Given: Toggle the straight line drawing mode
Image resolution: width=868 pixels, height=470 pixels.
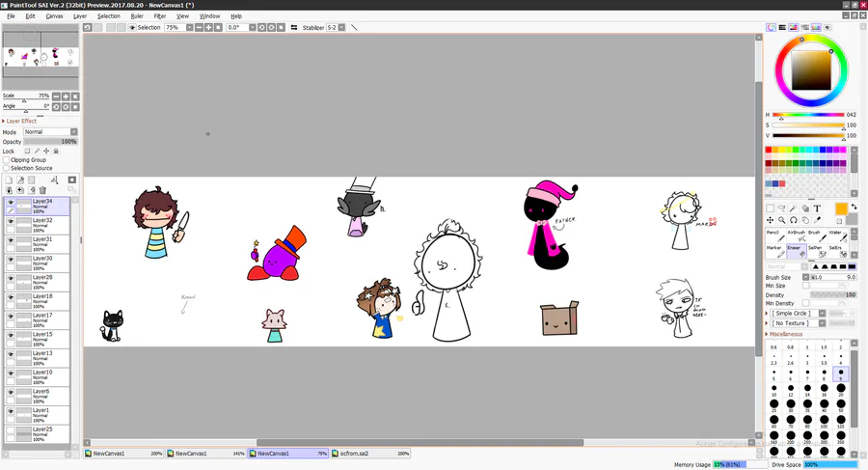Looking at the screenshot, I should 354,27.
